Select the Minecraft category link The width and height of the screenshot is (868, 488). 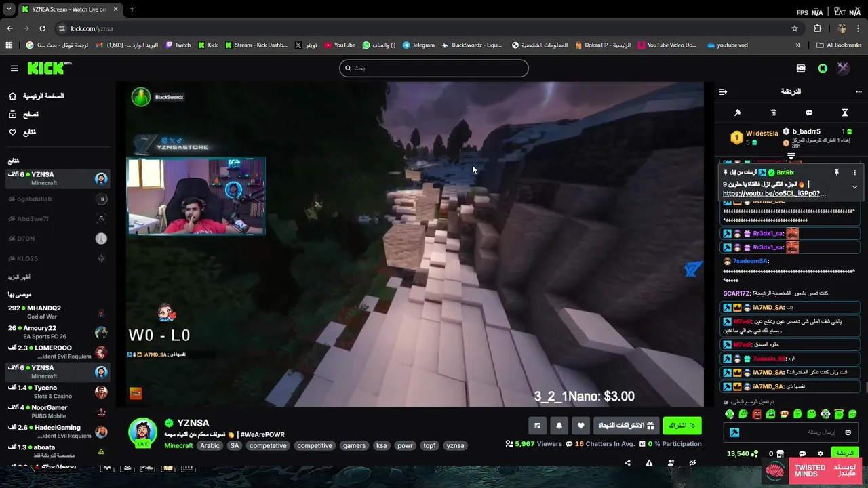click(x=178, y=446)
